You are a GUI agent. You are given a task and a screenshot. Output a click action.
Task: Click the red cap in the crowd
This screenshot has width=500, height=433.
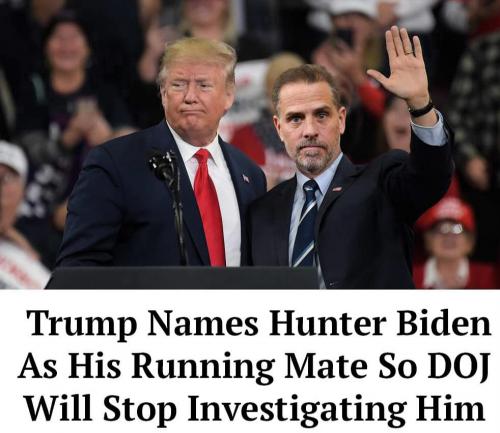tap(447, 211)
